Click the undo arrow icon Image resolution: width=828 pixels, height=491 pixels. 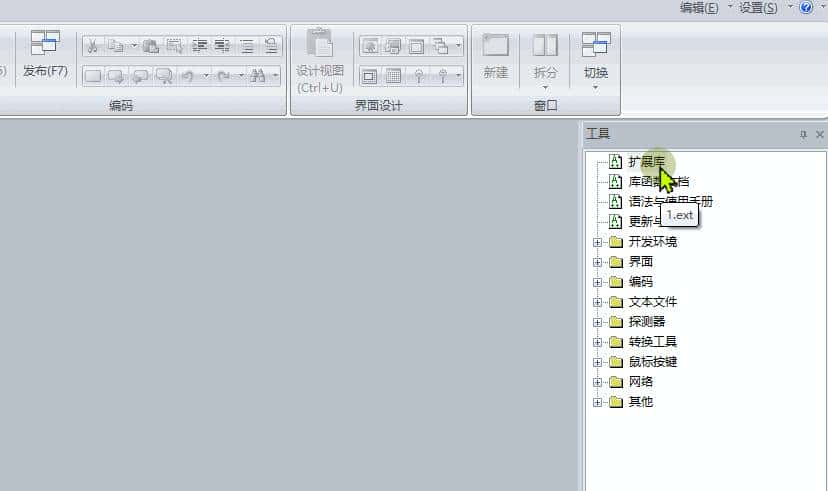click(187, 76)
